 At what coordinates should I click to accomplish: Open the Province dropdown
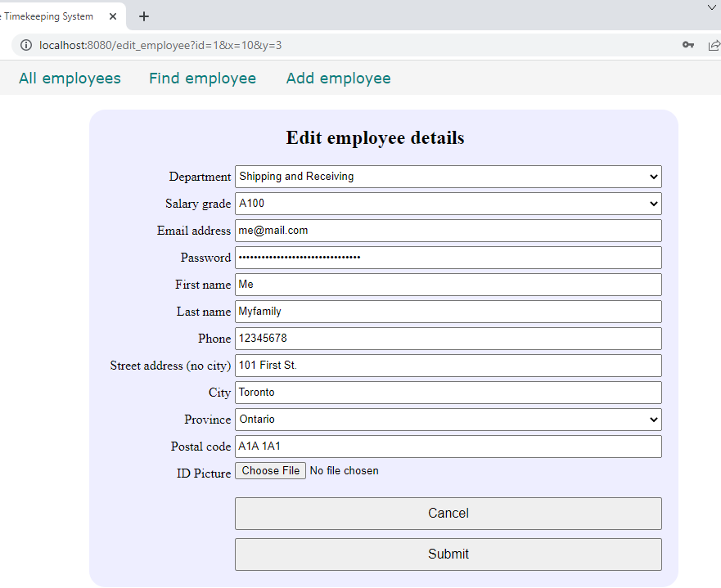(x=448, y=420)
